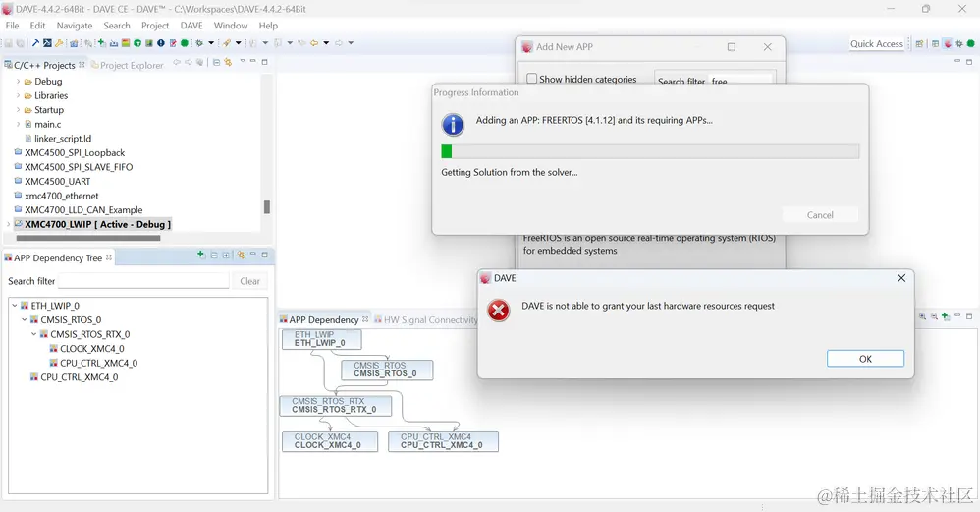This screenshot has width=980, height=512.
Task: Click the Clear button beside Search filter
Action: [x=250, y=281]
